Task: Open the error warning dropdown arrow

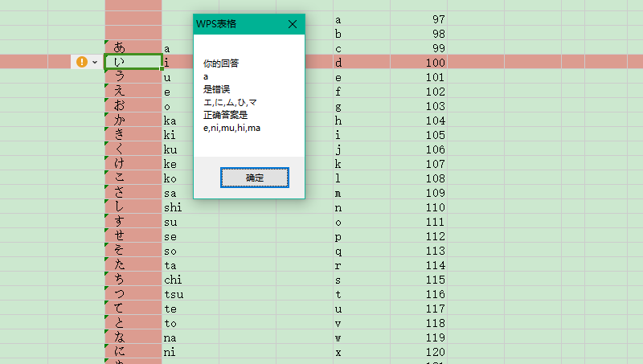Action: (x=95, y=63)
